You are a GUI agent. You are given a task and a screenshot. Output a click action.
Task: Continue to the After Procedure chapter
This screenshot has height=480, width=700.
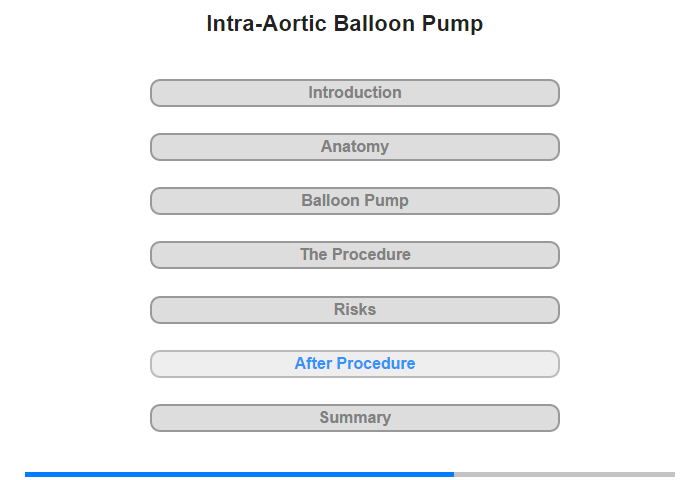tap(354, 364)
